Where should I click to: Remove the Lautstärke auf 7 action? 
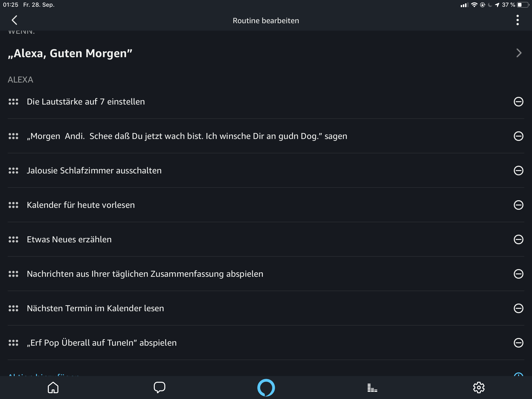pyautogui.click(x=518, y=102)
